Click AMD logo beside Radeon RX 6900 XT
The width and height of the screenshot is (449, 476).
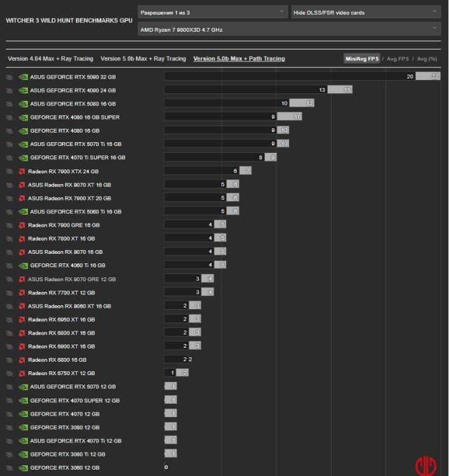pos(22,347)
